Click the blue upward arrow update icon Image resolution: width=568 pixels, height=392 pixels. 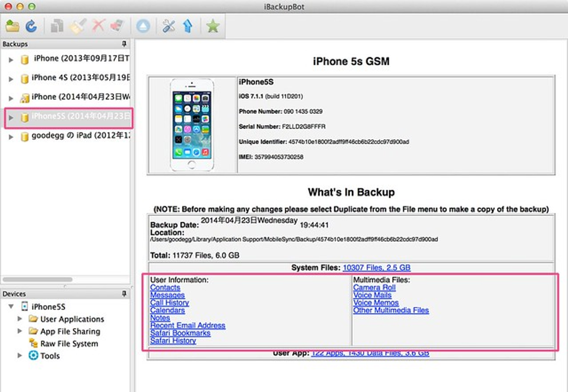[x=188, y=26]
